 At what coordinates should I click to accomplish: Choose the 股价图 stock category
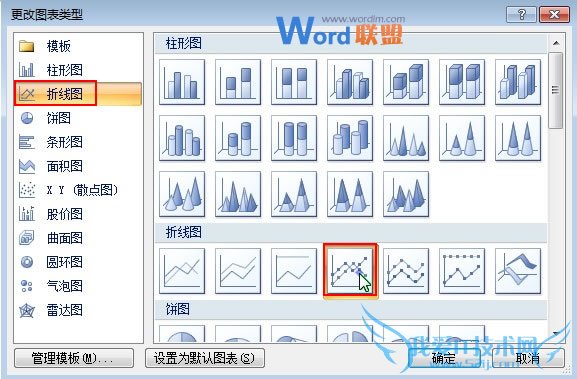(x=78, y=214)
